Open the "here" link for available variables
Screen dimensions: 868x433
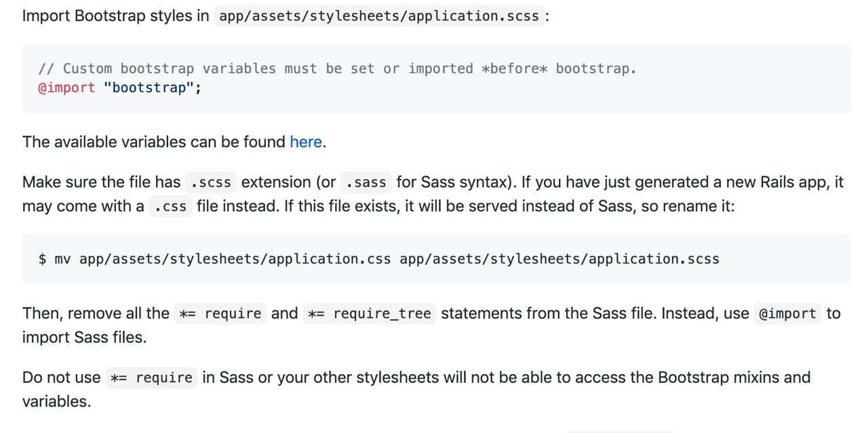coord(306,142)
